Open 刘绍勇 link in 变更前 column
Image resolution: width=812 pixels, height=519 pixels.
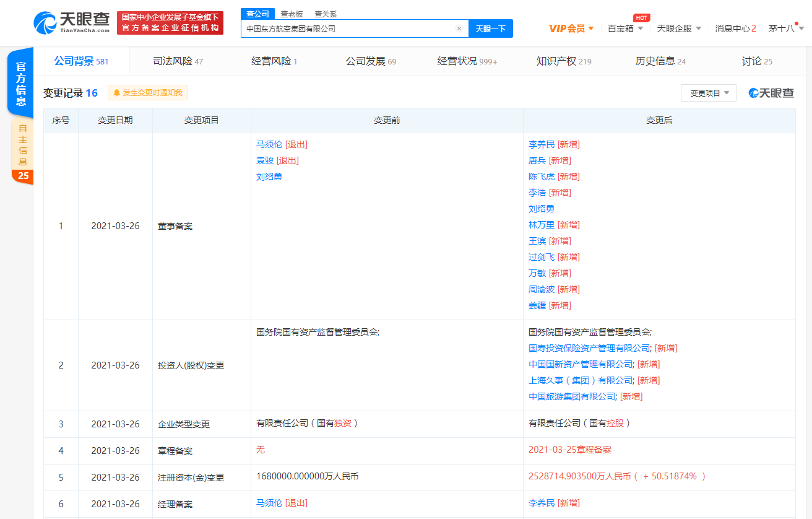point(269,177)
